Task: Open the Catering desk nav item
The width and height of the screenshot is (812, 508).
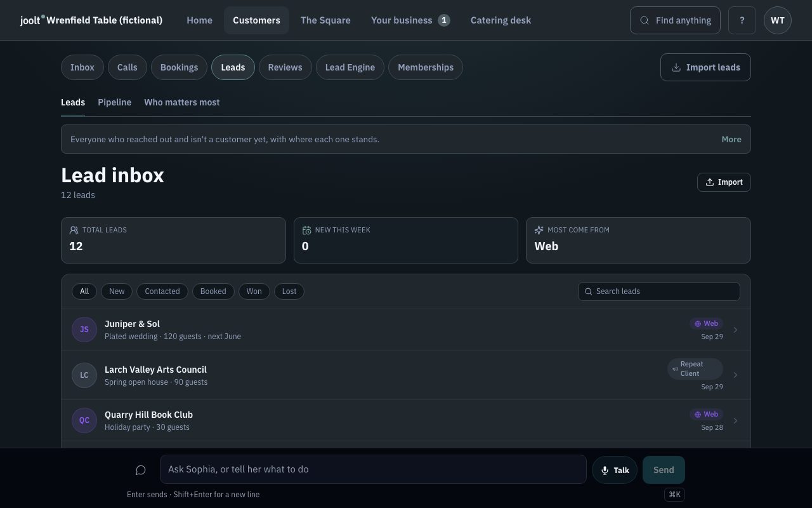Action: tap(501, 20)
